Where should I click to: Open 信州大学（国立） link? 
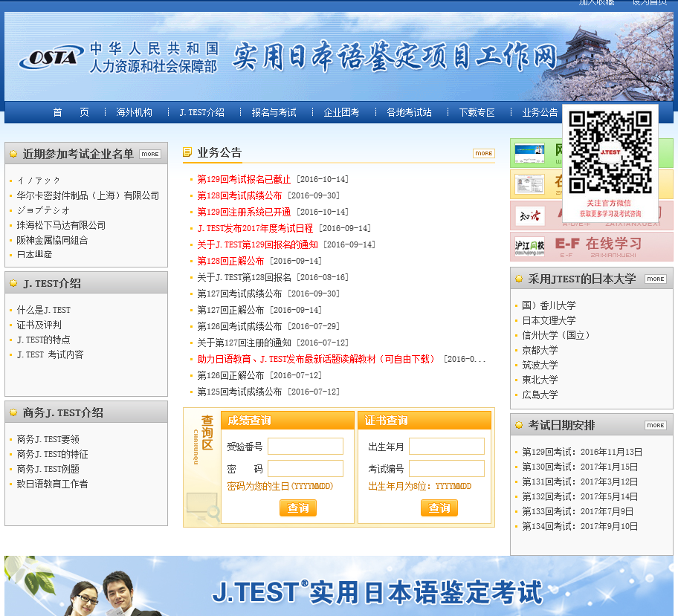pyautogui.click(x=555, y=335)
